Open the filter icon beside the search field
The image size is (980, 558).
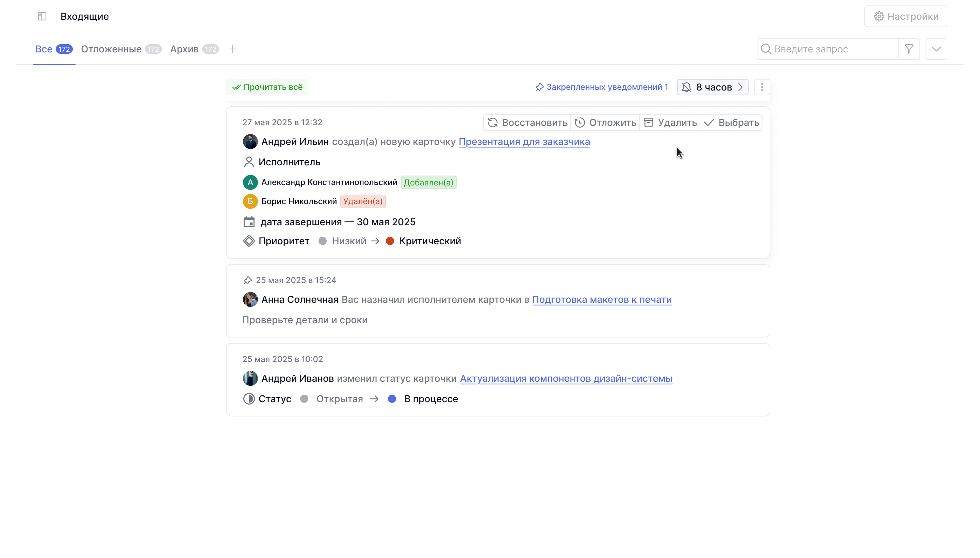tap(910, 49)
